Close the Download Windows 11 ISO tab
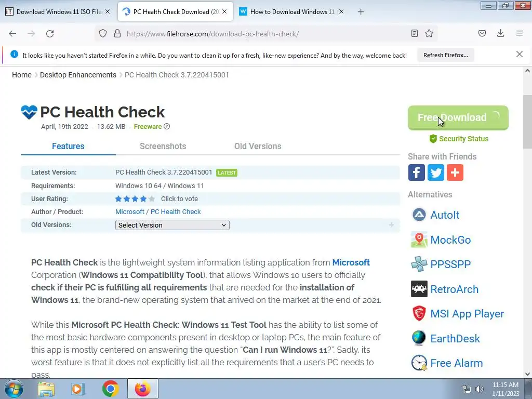 tap(108, 11)
